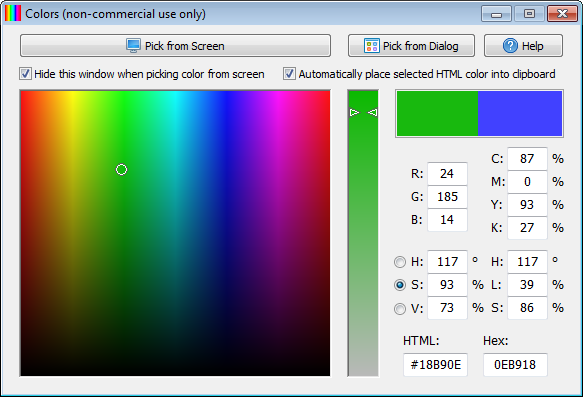The width and height of the screenshot is (583, 397).
Task: Click the Hex field showing 0EB918
Action: [x=515, y=365]
